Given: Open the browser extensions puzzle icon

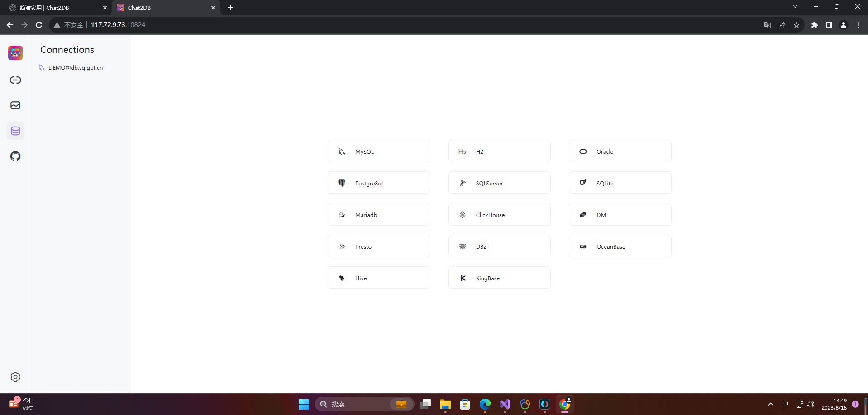Looking at the screenshot, I should coord(815,25).
